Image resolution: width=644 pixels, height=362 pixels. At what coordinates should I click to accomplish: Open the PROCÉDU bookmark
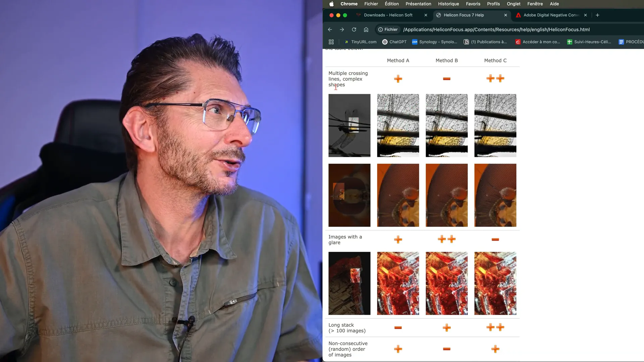tap(631, 42)
